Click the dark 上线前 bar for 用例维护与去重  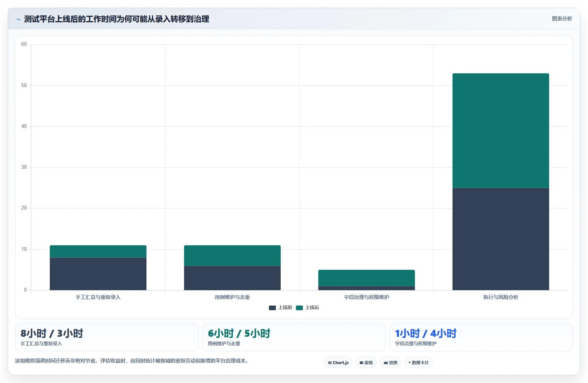(232, 278)
